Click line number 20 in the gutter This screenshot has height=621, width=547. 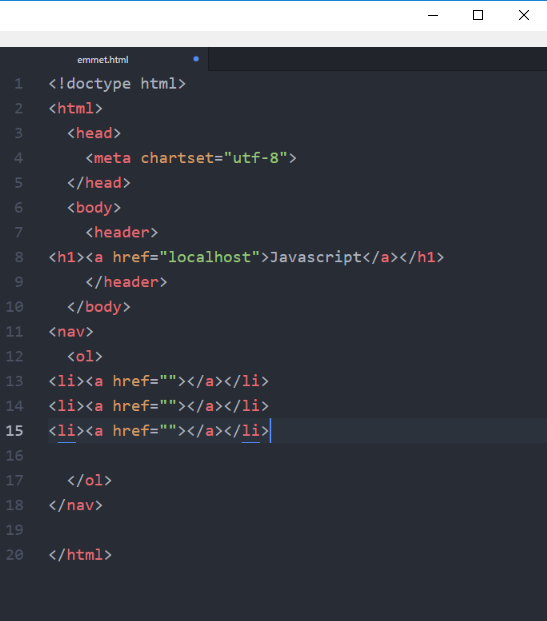click(x=14, y=555)
